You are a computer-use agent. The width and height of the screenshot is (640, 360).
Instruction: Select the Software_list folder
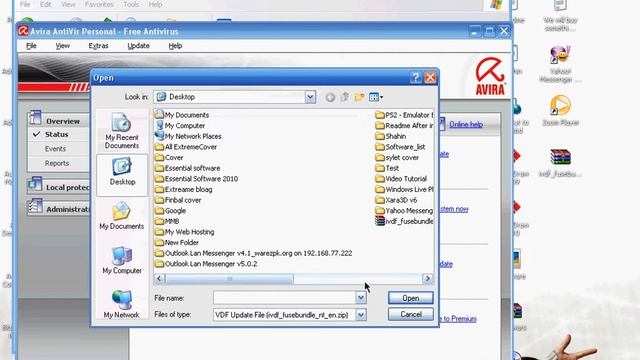400,147
